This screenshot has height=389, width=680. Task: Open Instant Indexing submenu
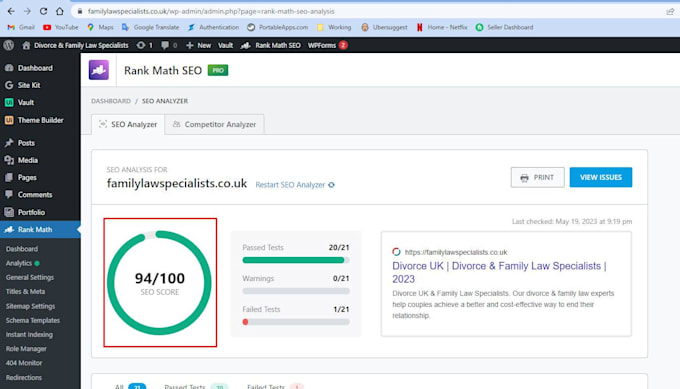click(29, 335)
